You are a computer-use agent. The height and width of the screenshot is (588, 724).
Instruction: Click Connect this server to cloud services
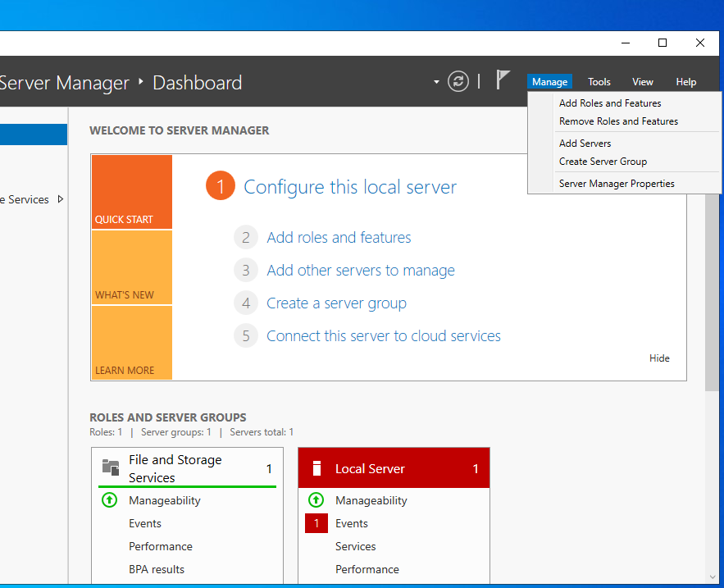[384, 335]
